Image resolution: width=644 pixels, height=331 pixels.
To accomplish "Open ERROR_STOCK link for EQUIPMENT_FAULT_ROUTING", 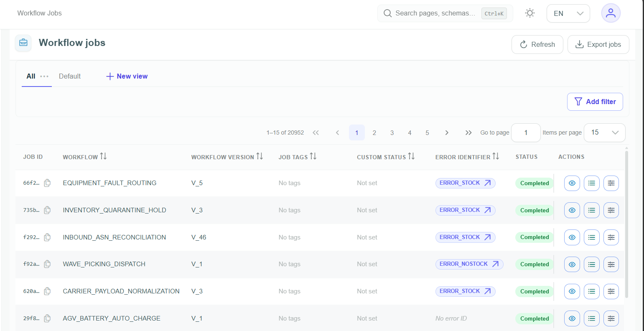I will click(466, 183).
